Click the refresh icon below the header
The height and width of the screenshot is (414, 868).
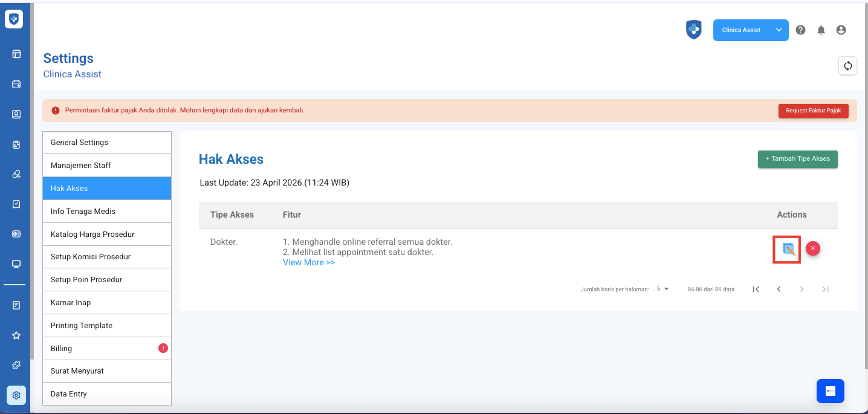tap(847, 66)
